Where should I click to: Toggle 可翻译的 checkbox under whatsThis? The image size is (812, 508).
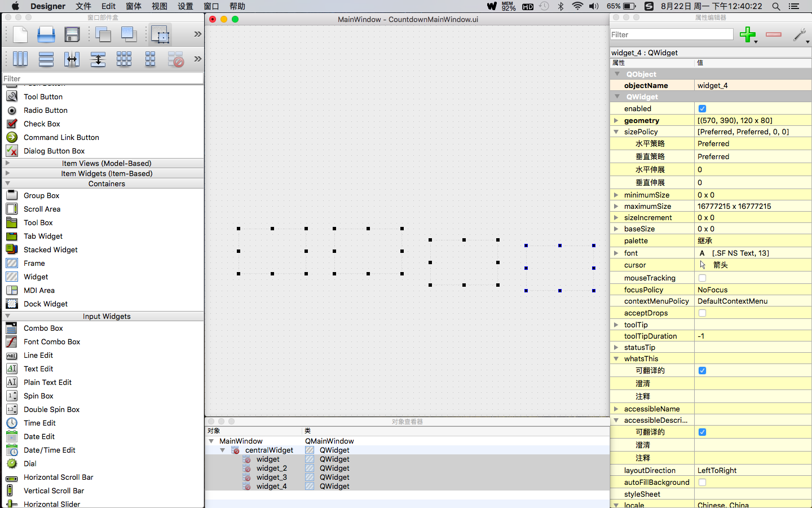(702, 370)
